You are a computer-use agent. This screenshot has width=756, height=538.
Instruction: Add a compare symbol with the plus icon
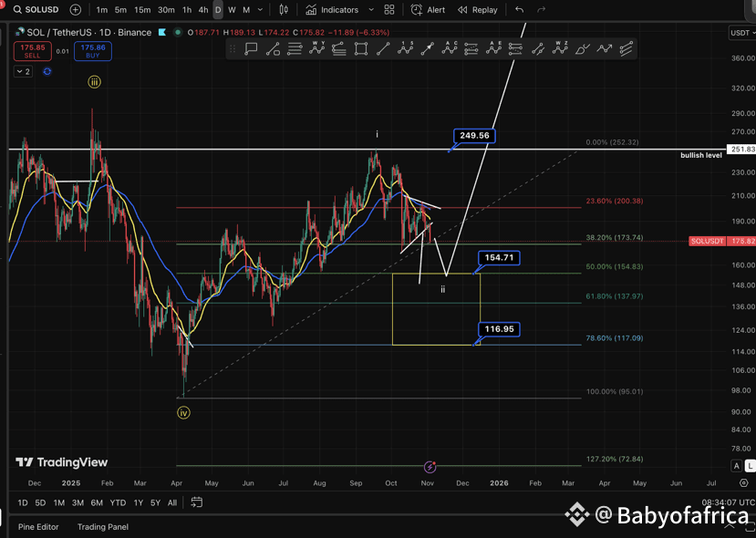pyautogui.click(x=76, y=10)
